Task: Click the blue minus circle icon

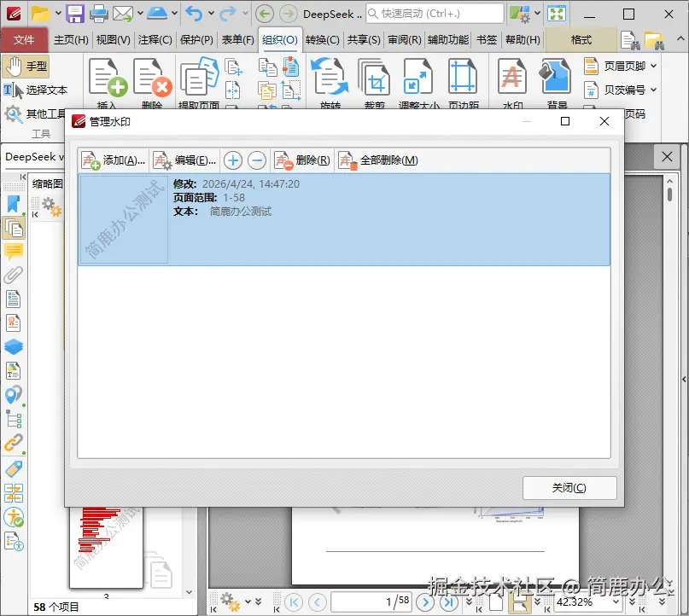Action: pos(257,160)
